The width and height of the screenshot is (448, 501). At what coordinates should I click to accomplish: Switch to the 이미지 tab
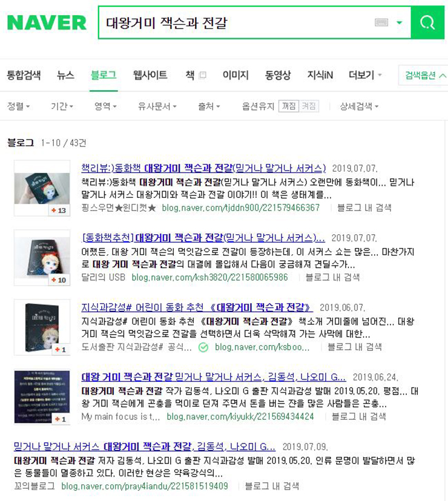[236, 75]
